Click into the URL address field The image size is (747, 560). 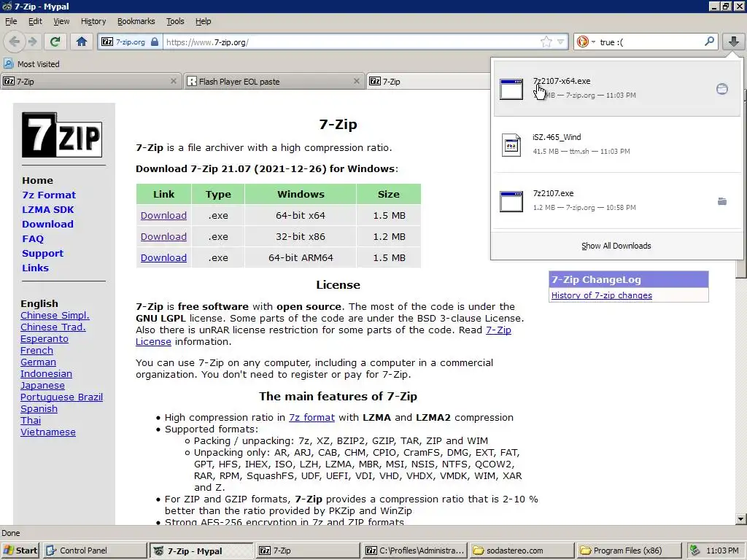pos(350,42)
